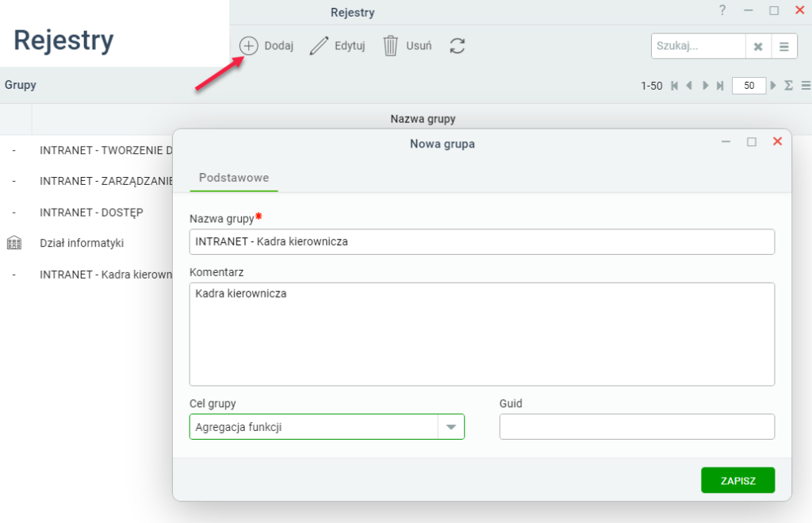This screenshot has height=523, width=812.
Task: Go to the previous page
Action: point(689,86)
